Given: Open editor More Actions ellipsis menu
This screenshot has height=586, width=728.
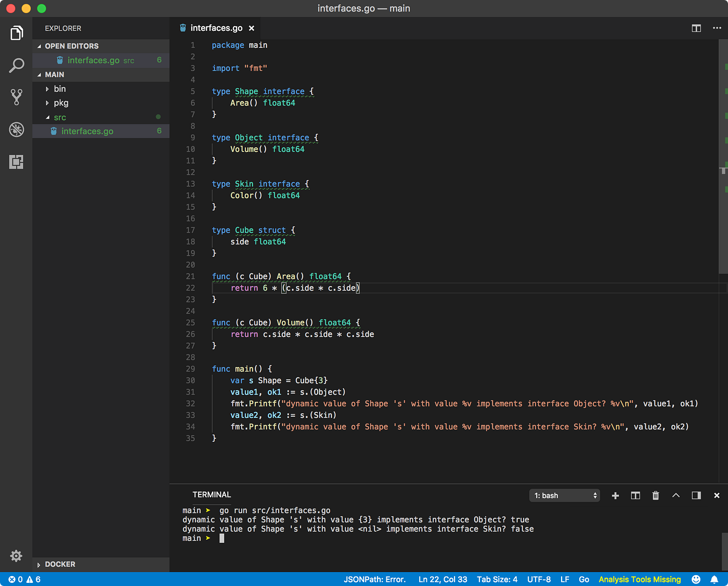Looking at the screenshot, I should point(717,28).
